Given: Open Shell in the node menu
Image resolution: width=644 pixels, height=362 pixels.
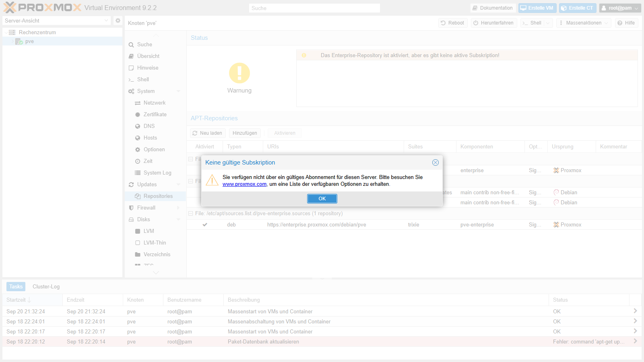Looking at the screenshot, I should (x=143, y=80).
